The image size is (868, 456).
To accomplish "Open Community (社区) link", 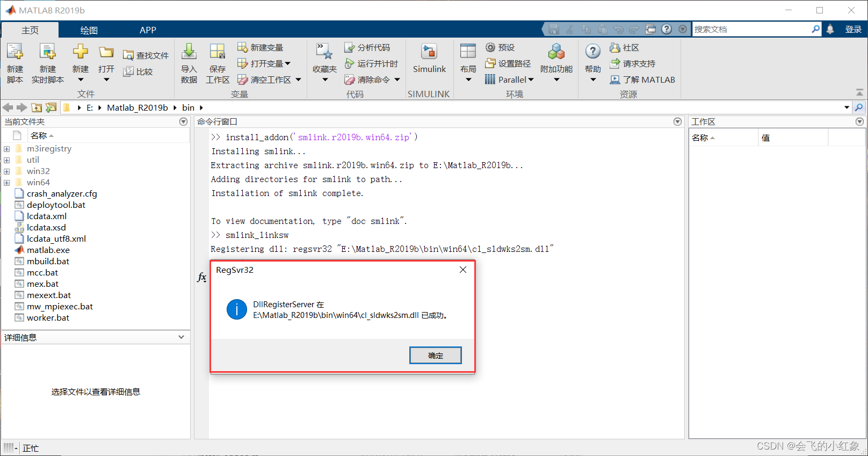I will click(624, 47).
